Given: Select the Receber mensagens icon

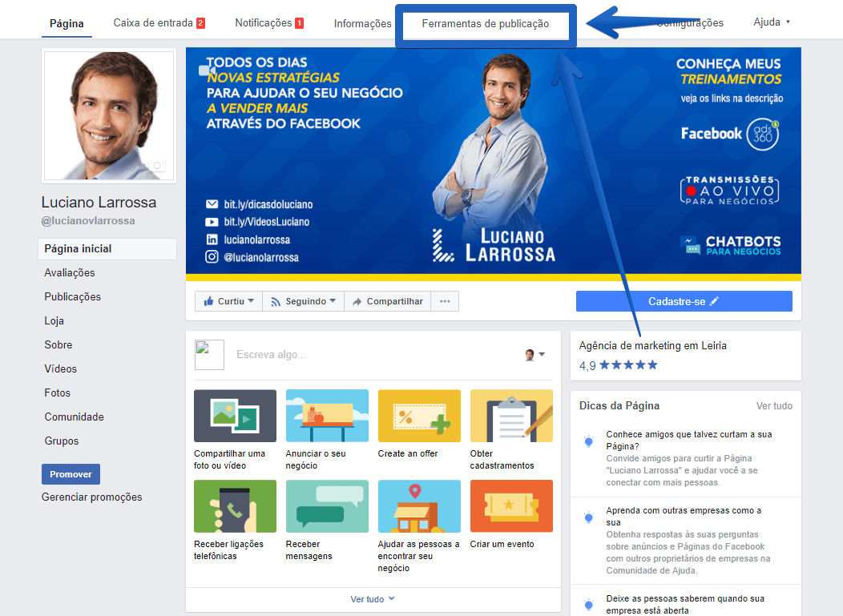Looking at the screenshot, I should click(x=327, y=506).
